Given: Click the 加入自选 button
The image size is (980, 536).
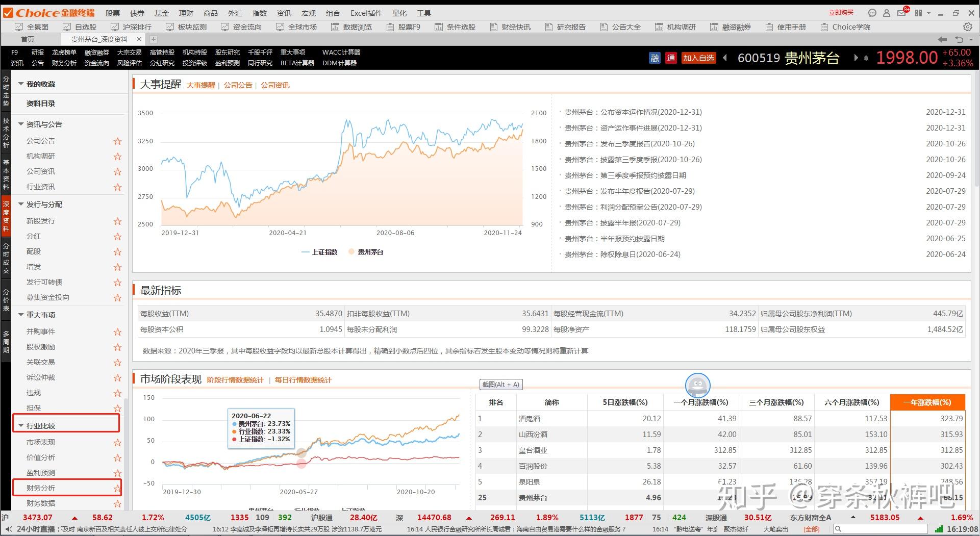Looking at the screenshot, I should click(698, 58).
